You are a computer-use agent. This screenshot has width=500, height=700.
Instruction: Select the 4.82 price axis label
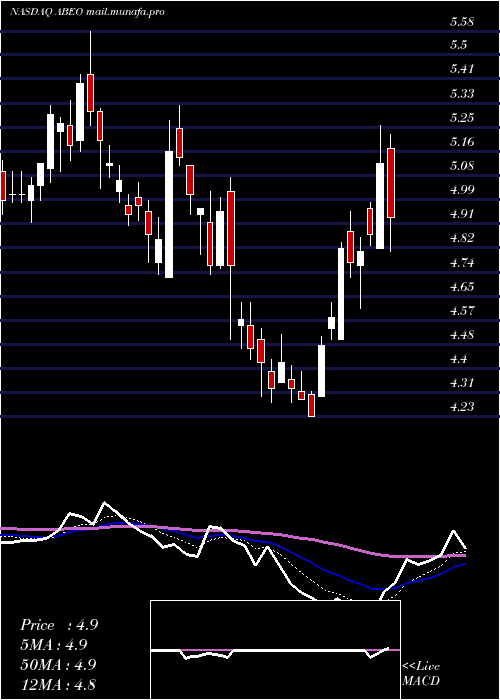tap(462, 238)
